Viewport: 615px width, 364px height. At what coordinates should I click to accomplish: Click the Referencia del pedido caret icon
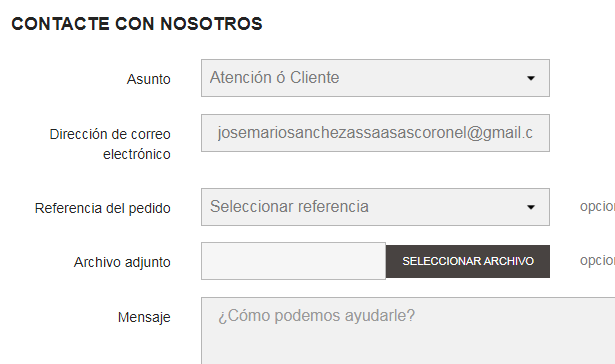(x=531, y=207)
